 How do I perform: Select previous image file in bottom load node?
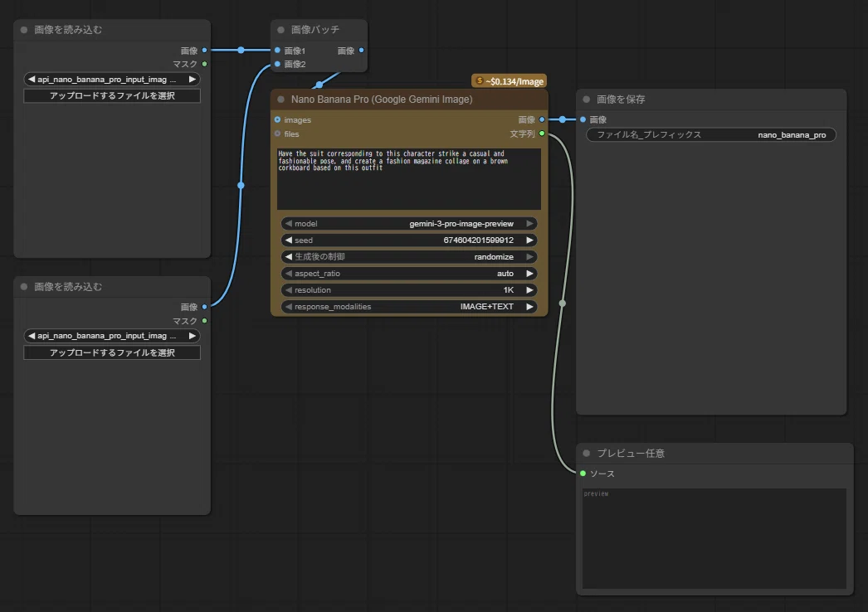(x=31, y=336)
